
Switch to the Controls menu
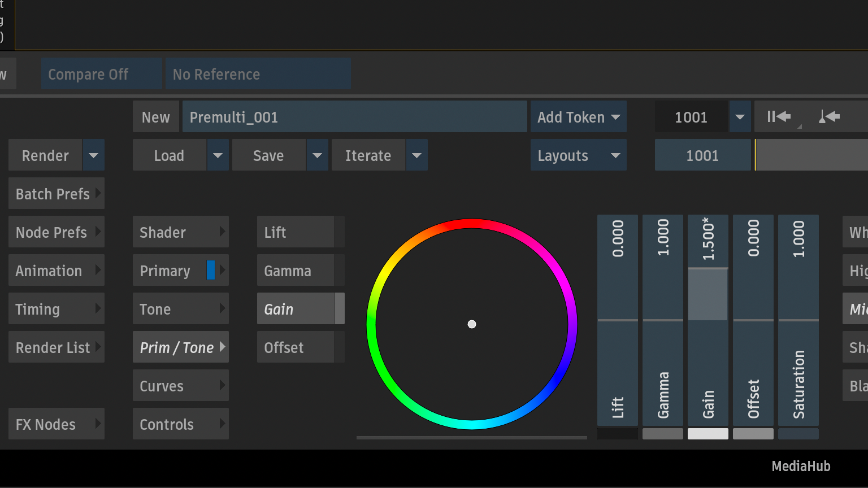(x=181, y=424)
